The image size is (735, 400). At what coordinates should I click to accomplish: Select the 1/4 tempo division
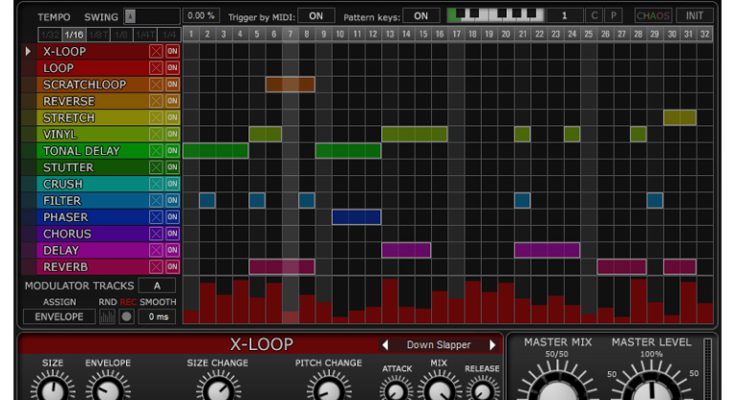170,34
